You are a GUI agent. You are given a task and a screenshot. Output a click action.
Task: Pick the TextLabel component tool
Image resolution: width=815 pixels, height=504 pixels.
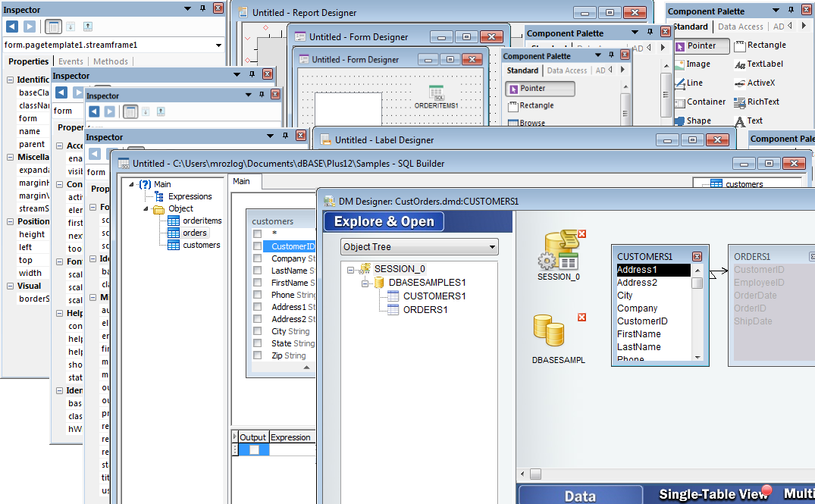pyautogui.click(x=759, y=64)
